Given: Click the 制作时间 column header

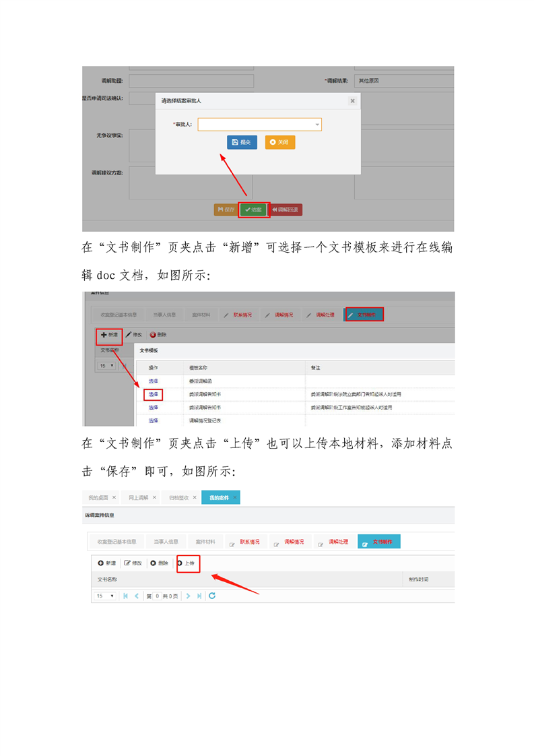Looking at the screenshot, I should (x=418, y=579).
